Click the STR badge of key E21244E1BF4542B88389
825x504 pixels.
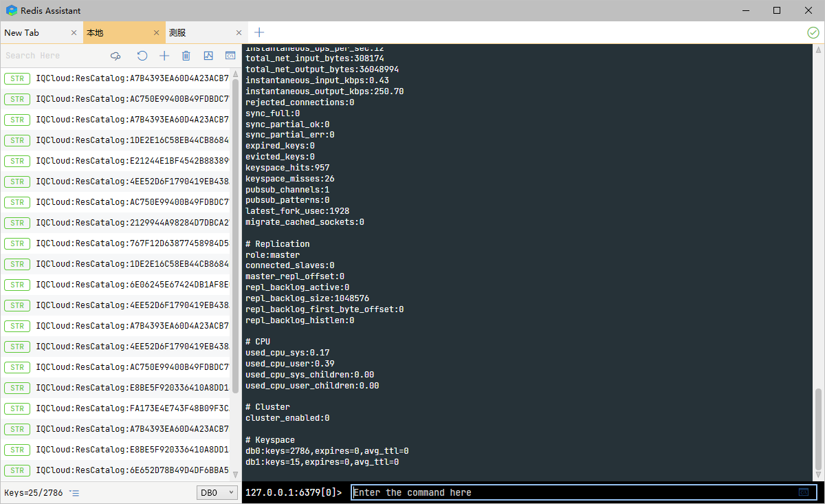click(x=17, y=161)
